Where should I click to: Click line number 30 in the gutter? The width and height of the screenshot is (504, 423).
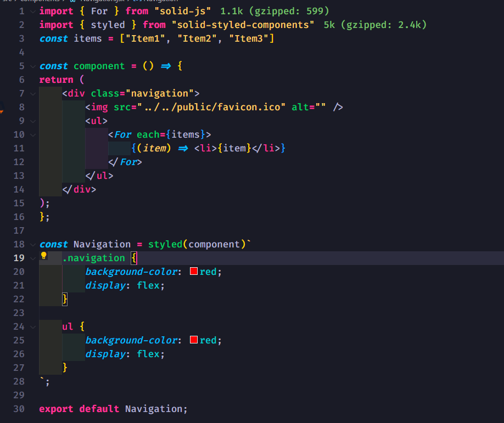point(19,409)
